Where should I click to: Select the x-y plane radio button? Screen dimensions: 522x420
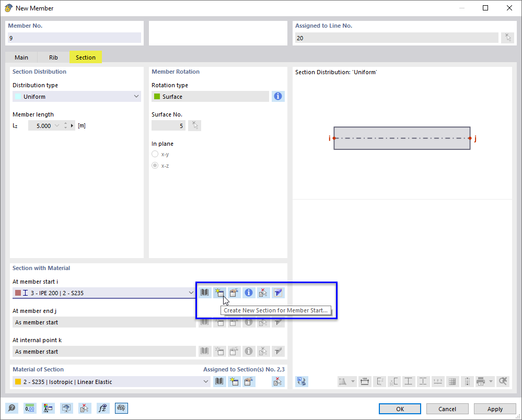[155, 154]
